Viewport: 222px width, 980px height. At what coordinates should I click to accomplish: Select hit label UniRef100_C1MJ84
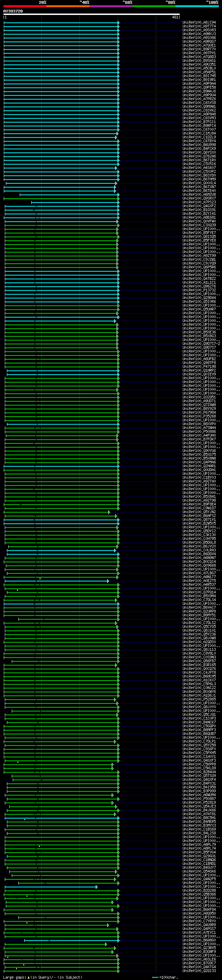(x=199, y=133)
